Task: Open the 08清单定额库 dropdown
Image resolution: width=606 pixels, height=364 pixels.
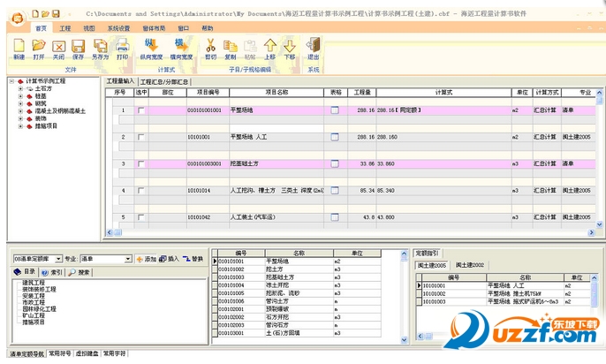Action: click(x=58, y=259)
